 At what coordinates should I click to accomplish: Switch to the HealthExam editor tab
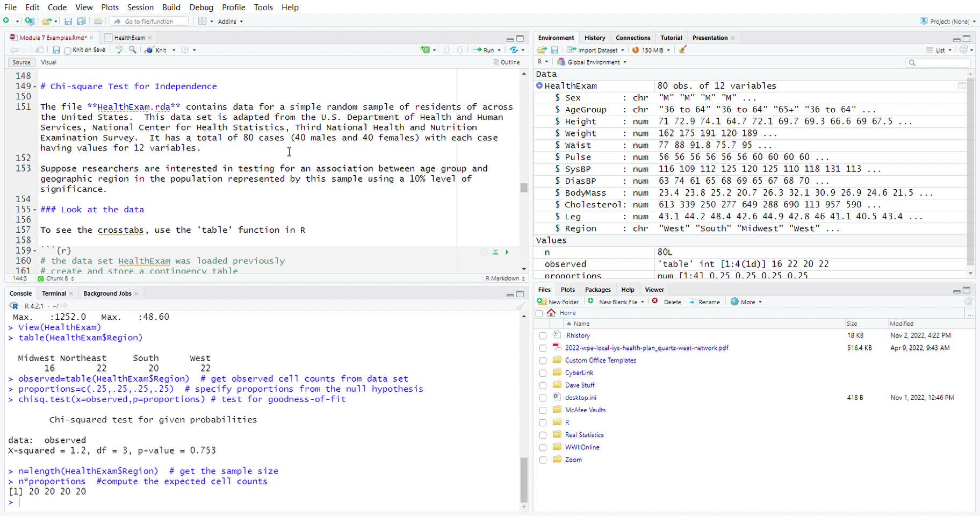click(x=129, y=38)
